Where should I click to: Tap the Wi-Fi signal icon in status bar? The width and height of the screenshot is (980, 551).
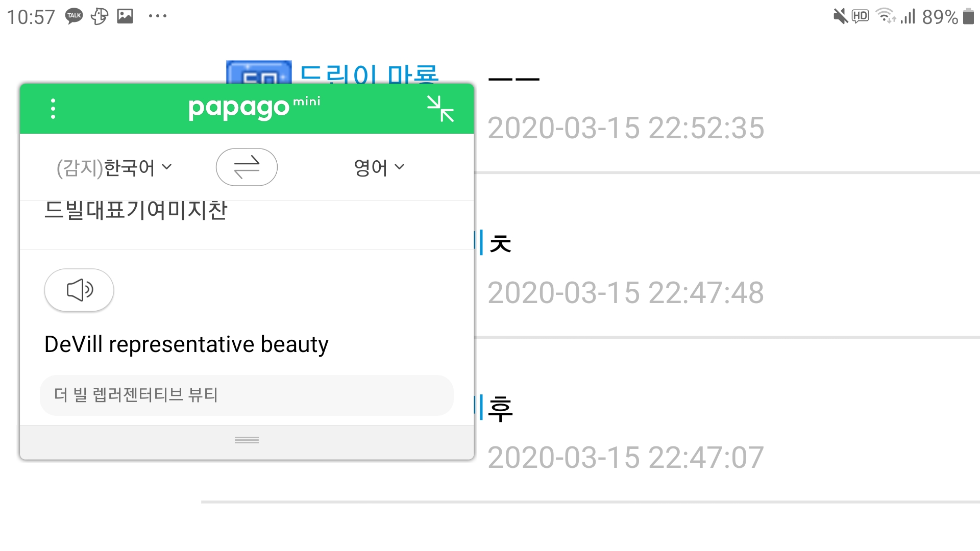point(886,16)
